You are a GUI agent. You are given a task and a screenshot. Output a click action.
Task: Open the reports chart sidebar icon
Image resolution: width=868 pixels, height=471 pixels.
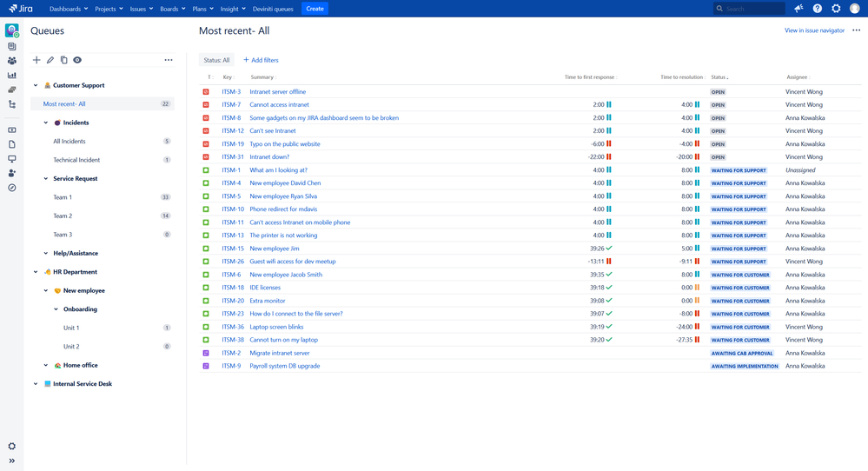click(11, 76)
